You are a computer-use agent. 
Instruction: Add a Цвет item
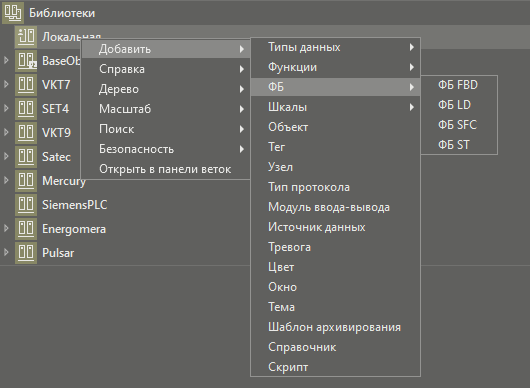[x=335, y=267]
